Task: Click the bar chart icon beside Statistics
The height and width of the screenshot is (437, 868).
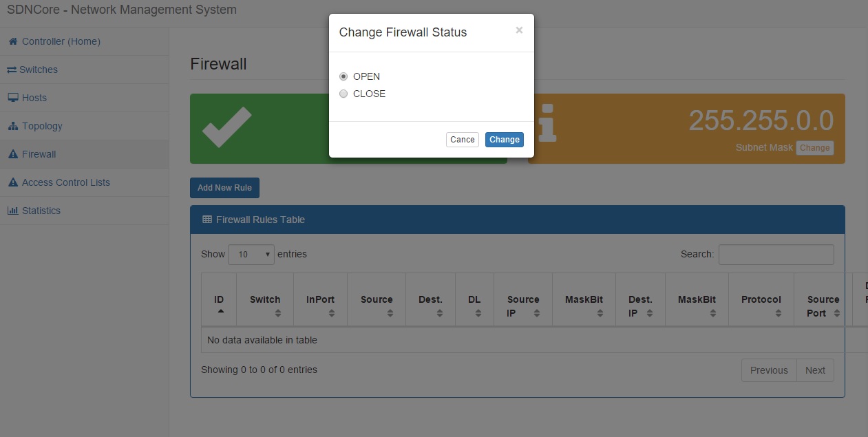Action: 13,211
